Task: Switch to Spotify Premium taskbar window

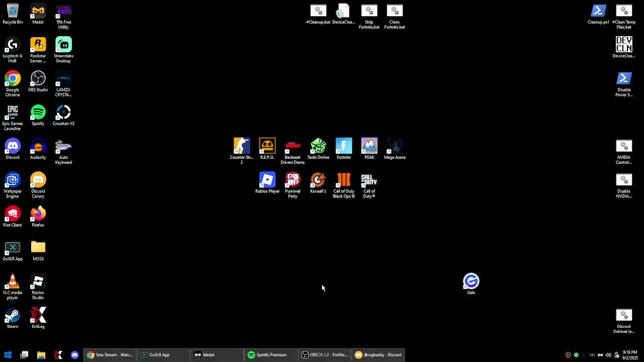Action: 271,355
